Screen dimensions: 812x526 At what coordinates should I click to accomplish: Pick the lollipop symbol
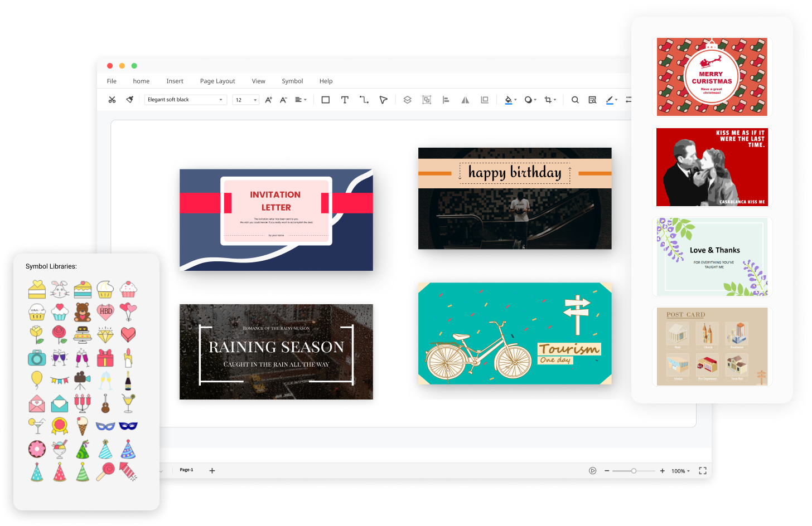click(105, 471)
